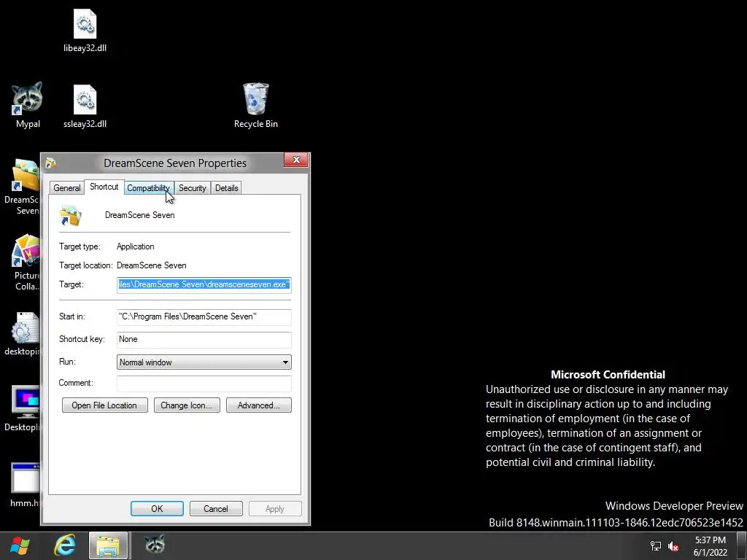
Task: Open the Security tab
Action: [x=193, y=188]
